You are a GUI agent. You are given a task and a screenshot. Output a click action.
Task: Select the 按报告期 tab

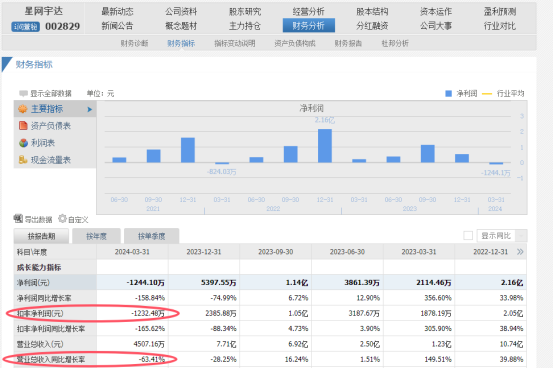[41, 236]
